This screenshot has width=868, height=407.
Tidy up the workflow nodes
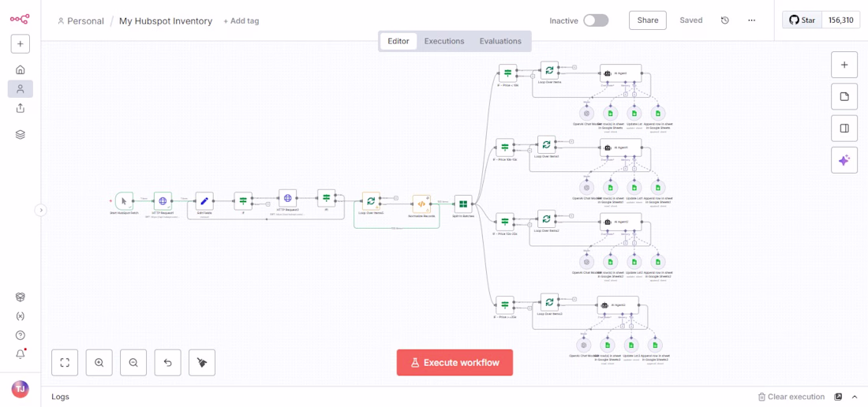202,363
